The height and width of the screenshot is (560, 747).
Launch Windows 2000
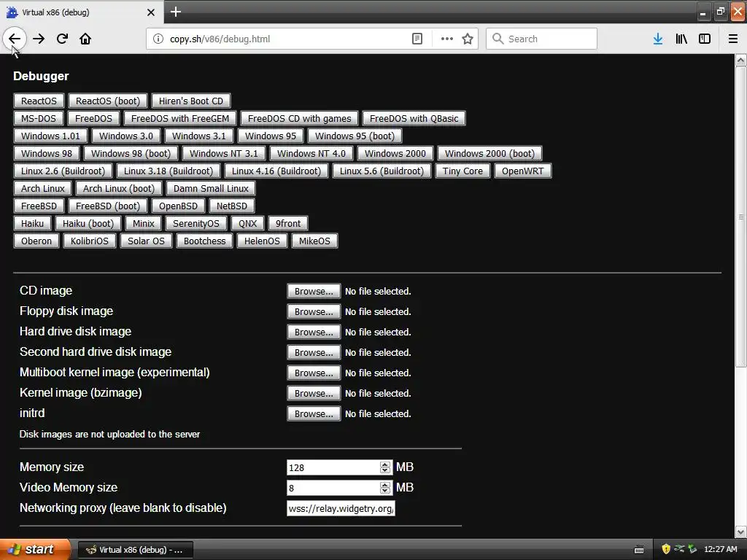(395, 154)
